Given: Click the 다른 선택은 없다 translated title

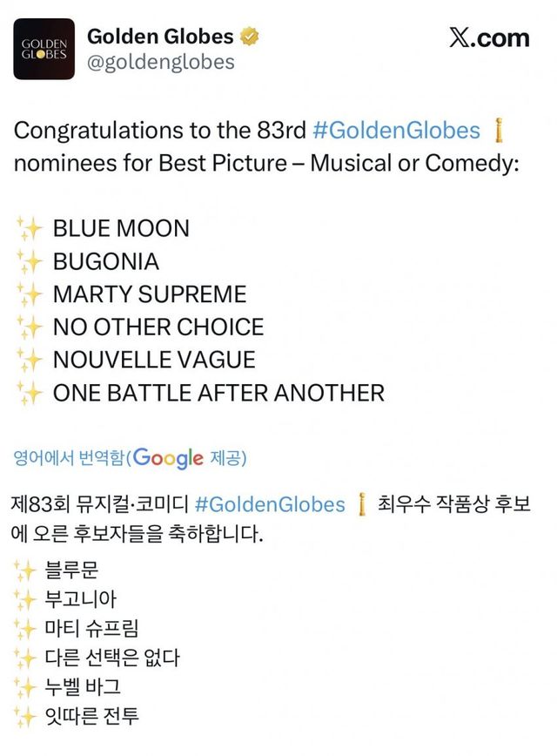Looking at the screenshot, I should (x=111, y=658).
